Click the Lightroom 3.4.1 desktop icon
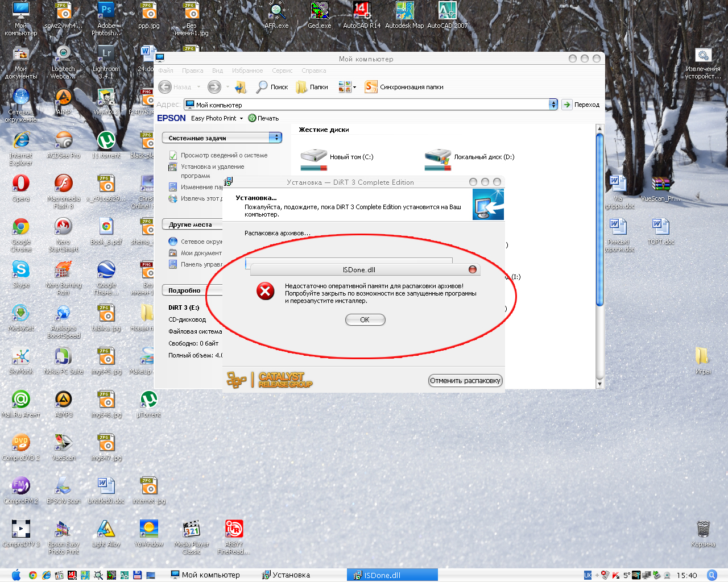Screen dimensions: 728x582 (106, 62)
